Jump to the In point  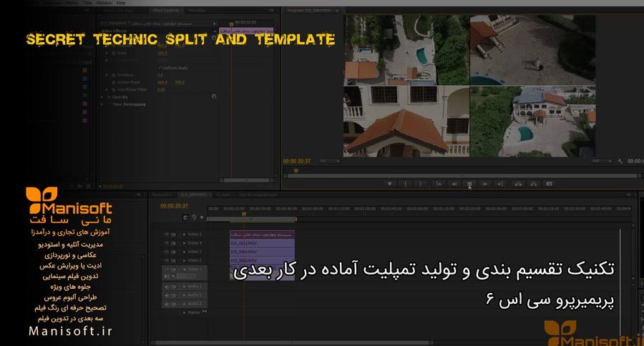(439, 184)
